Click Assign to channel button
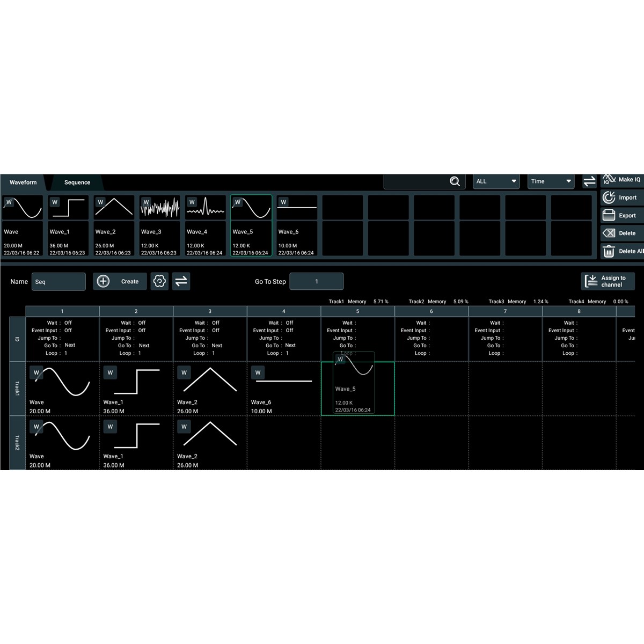The width and height of the screenshot is (644, 644). (x=608, y=281)
